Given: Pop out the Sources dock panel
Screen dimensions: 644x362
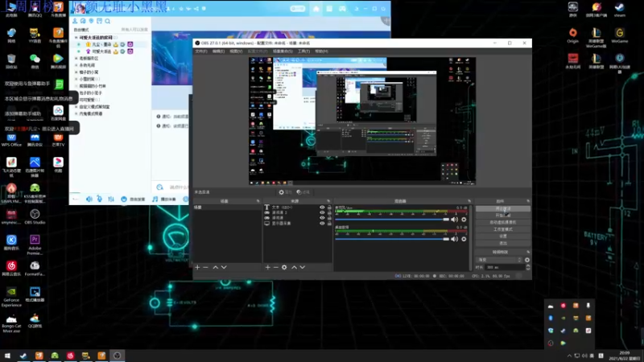Looking at the screenshot, I should click(x=328, y=201).
